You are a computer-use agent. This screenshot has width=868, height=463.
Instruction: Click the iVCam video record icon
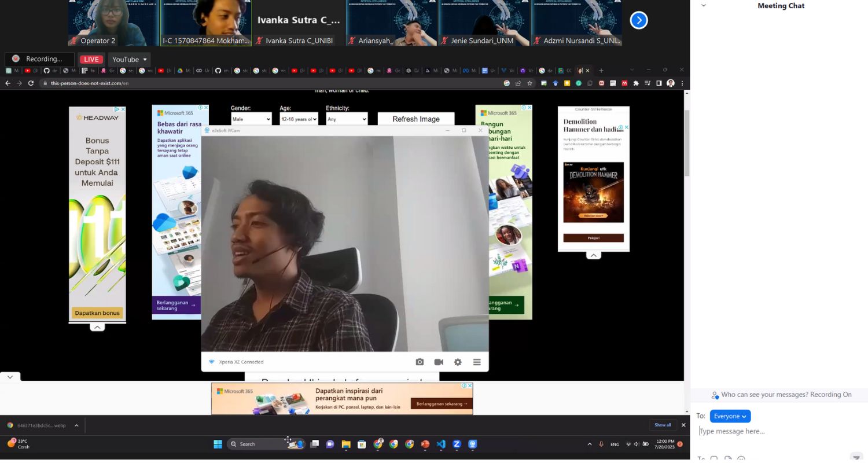tap(439, 362)
